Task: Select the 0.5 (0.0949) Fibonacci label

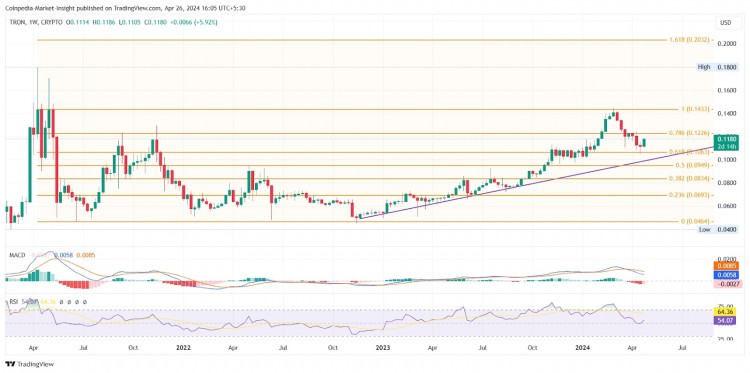Action: point(692,165)
